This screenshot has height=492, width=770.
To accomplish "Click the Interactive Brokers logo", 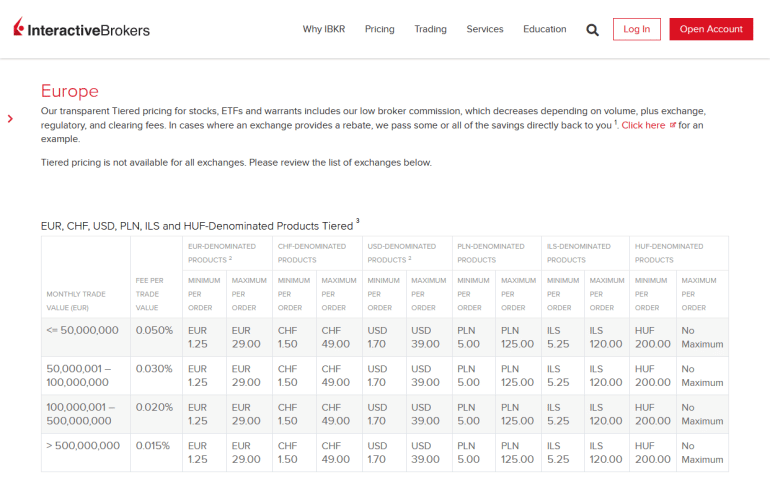I will coord(82,29).
